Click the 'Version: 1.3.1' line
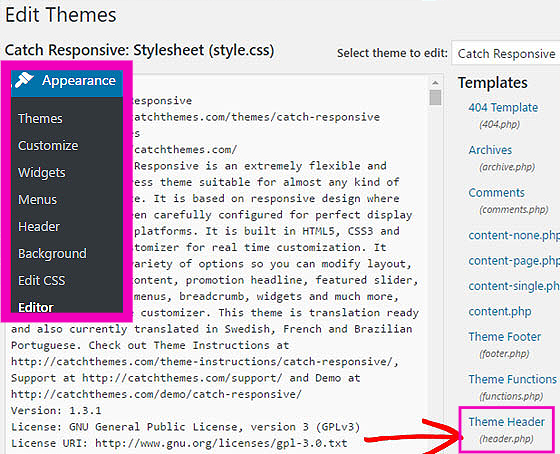Image resolution: width=560 pixels, height=454 pixels. pyautogui.click(x=56, y=411)
